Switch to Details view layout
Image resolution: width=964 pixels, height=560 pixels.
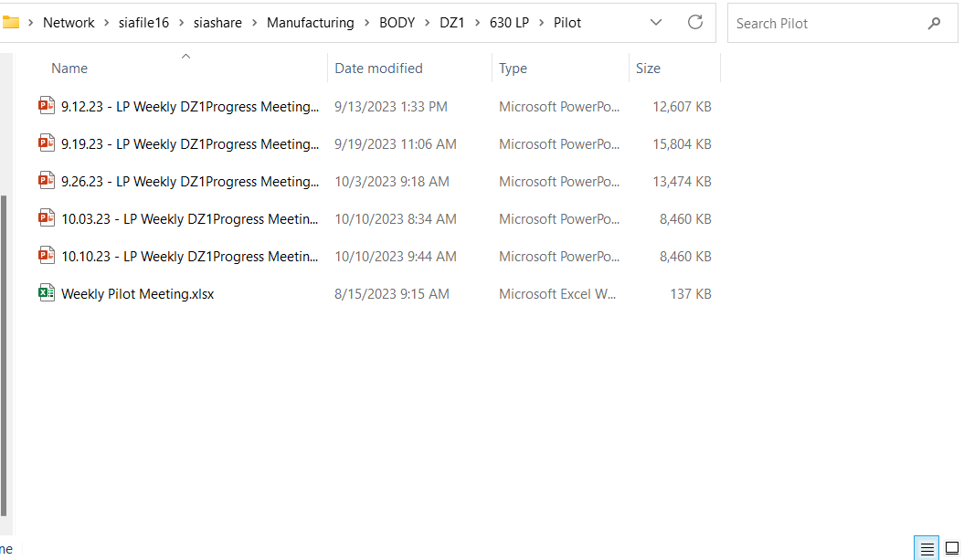pyautogui.click(x=927, y=549)
